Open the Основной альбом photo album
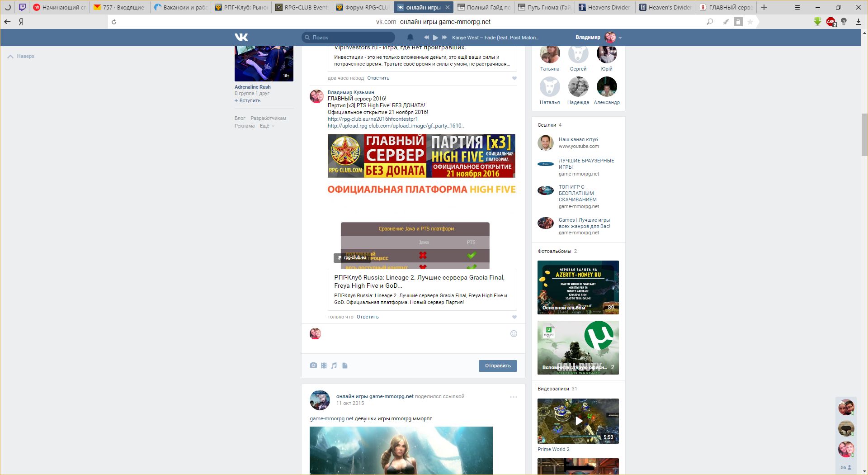 click(578, 287)
